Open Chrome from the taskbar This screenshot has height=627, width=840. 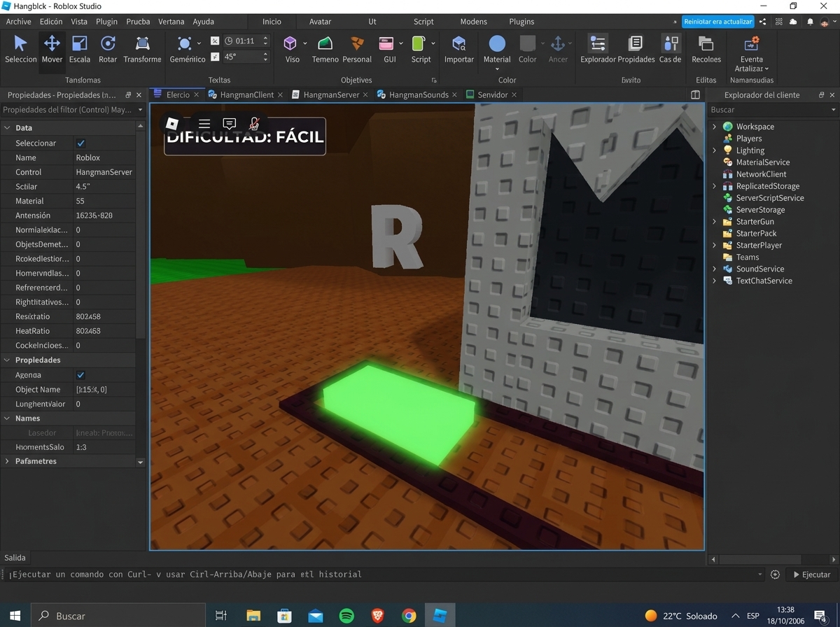coord(409,616)
